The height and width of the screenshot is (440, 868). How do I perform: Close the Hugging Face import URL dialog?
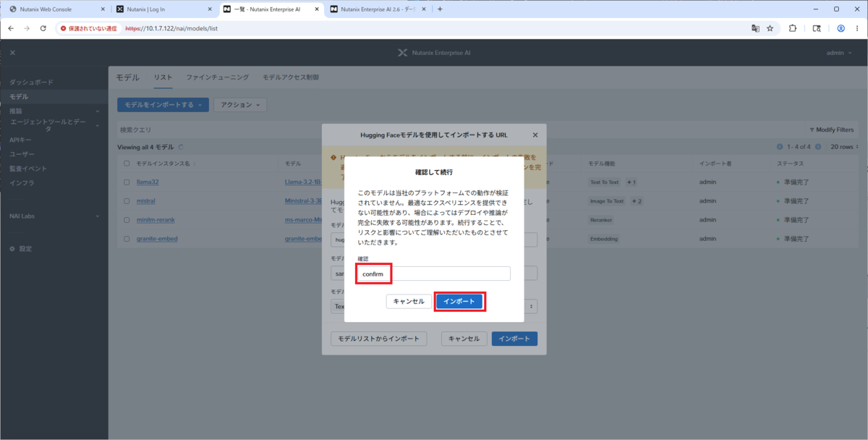tap(535, 135)
